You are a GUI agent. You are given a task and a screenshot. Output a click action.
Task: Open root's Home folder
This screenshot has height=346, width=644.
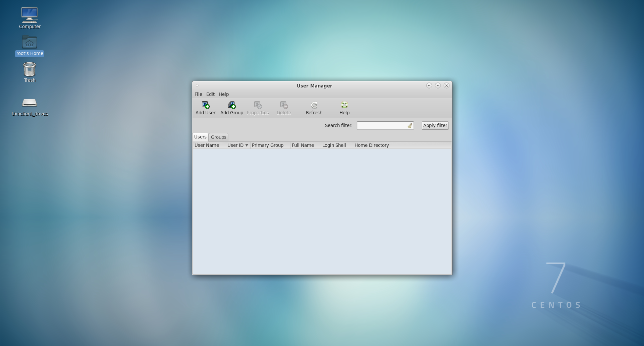[x=30, y=44]
